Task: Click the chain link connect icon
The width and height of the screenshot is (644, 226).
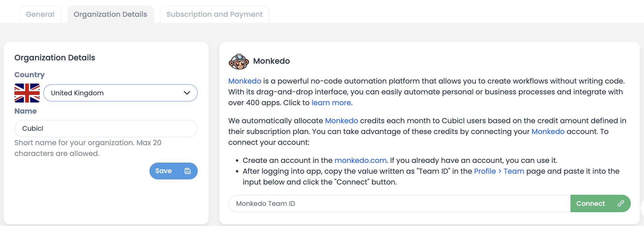Action: pyautogui.click(x=621, y=203)
